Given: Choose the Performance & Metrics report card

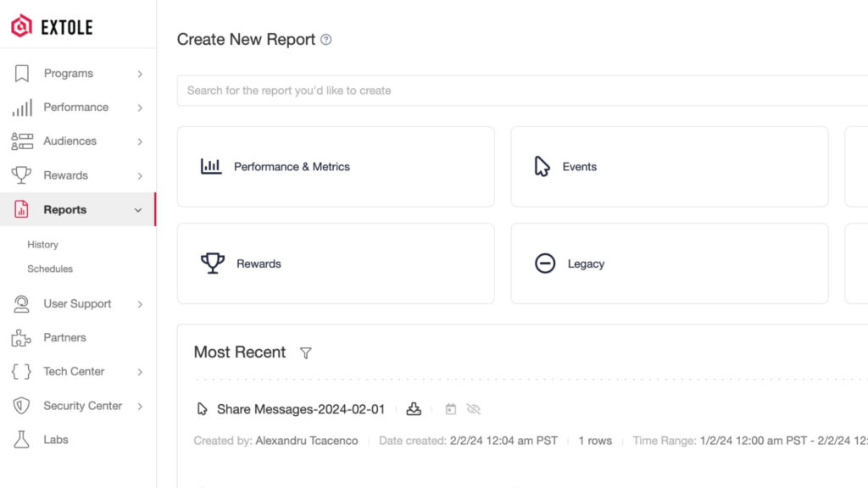Looking at the screenshot, I should tap(335, 167).
